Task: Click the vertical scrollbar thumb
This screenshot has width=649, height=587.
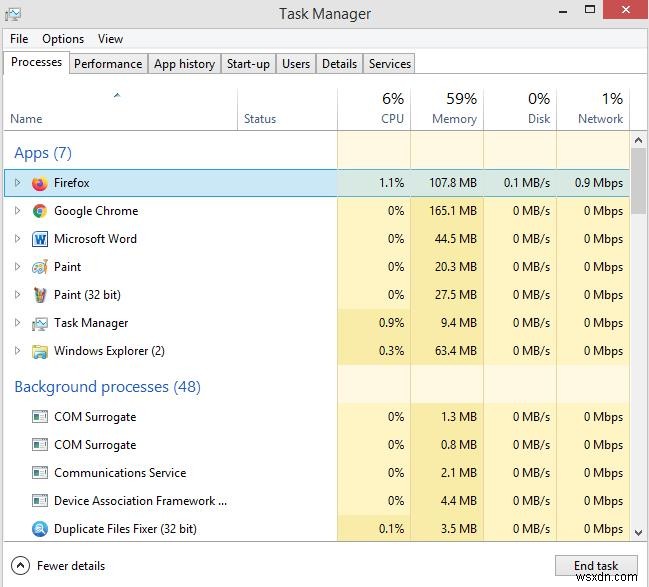Action: click(638, 181)
